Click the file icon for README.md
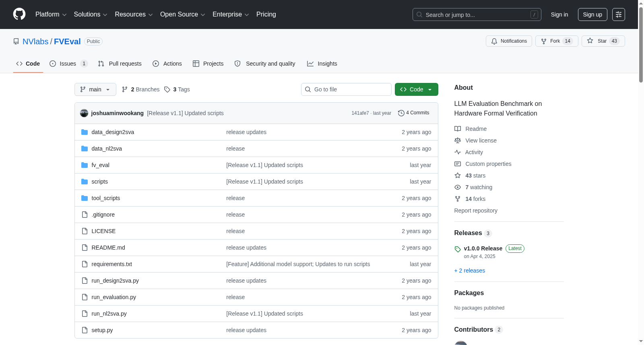The width and height of the screenshot is (644, 345). (x=85, y=248)
